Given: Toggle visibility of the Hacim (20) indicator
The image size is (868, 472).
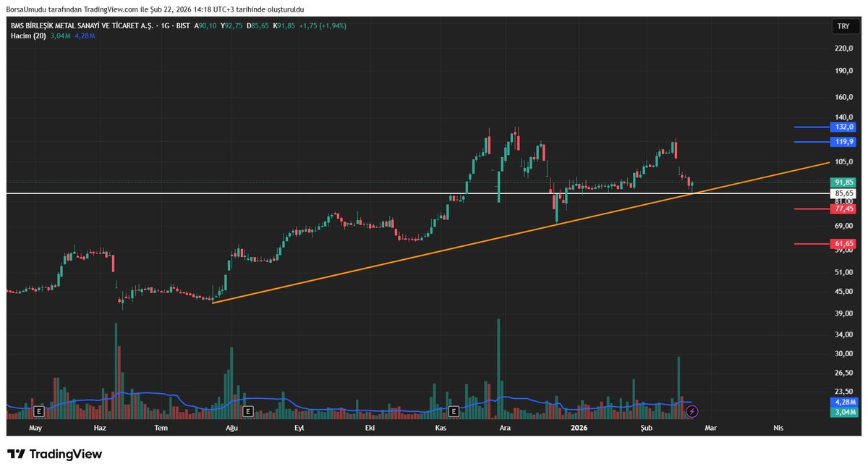Looking at the screenshot, I should [29, 35].
